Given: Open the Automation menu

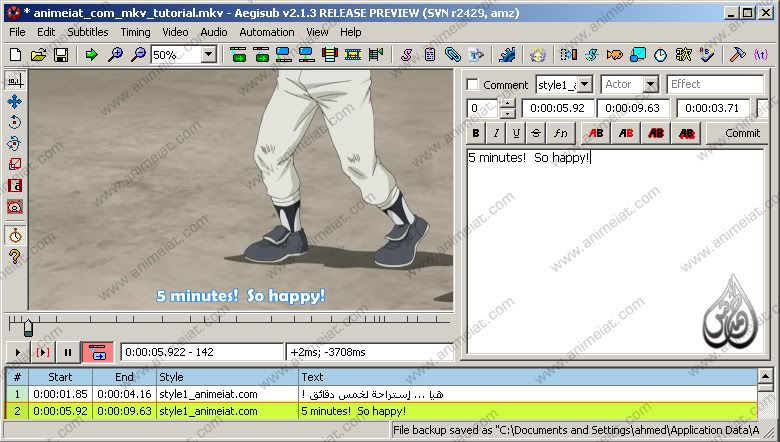Looking at the screenshot, I should tap(266, 32).
